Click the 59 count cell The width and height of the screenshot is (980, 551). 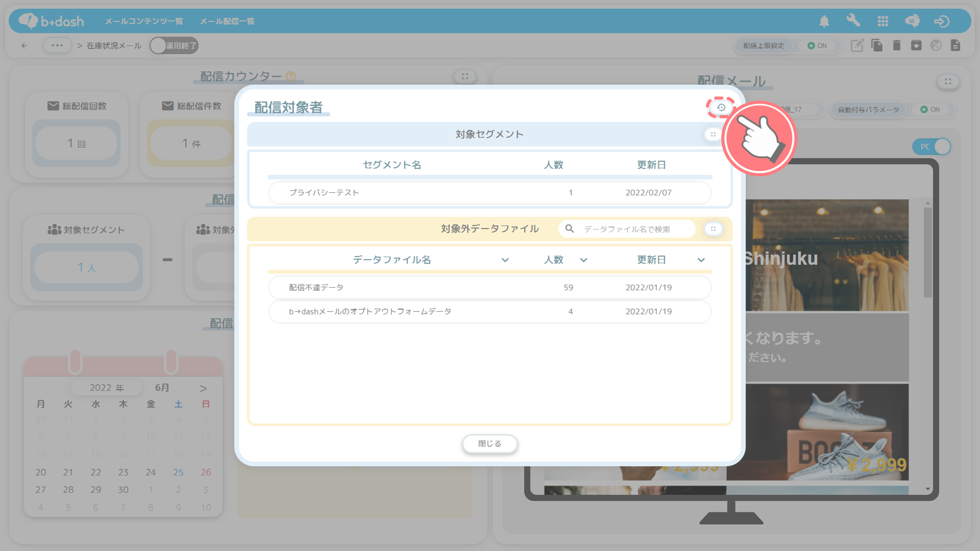[568, 287]
